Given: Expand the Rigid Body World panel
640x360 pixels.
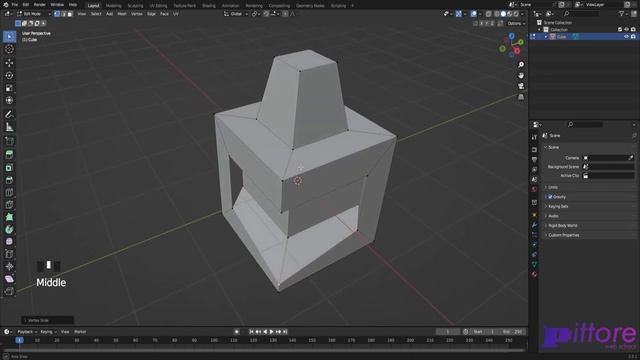Looking at the screenshot, I should pyautogui.click(x=562, y=225).
